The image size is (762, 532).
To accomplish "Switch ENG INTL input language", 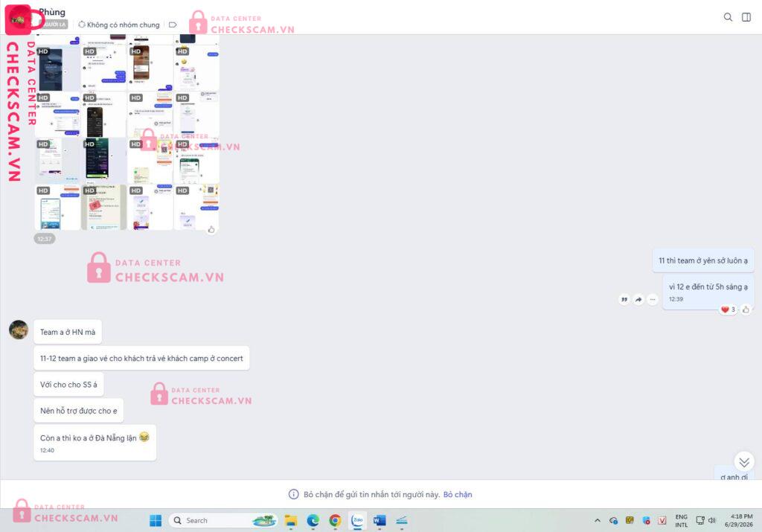I will (x=681, y=520).
